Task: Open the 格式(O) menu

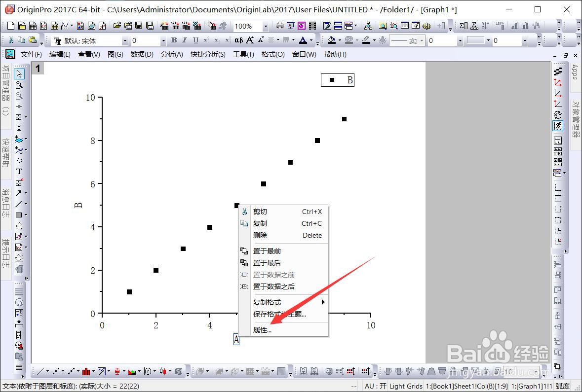Action: point(273,54)
